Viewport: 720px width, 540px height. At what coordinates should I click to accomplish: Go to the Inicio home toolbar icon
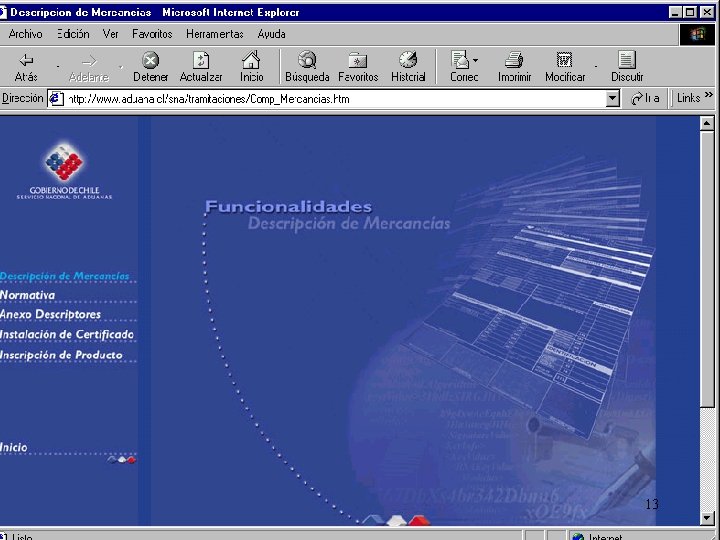point(252,67)
